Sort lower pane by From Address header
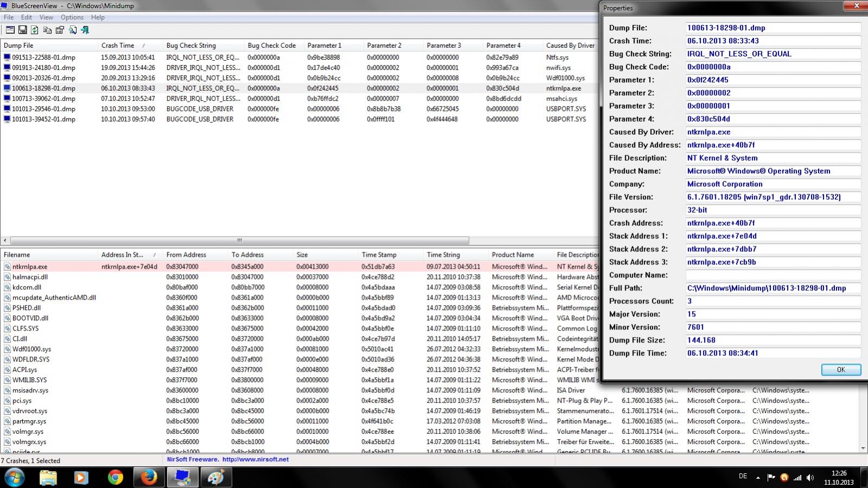This screenshot has height=488, width=868. click(195, 255)
